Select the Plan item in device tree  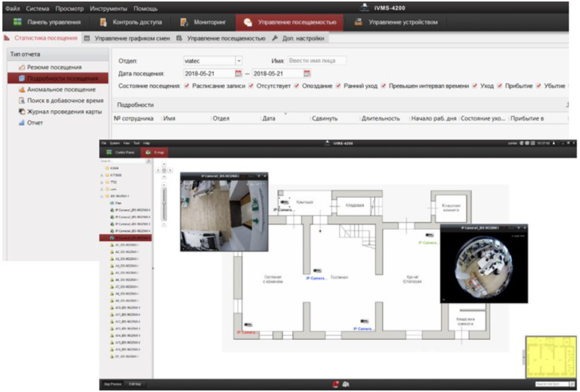pyautogui.click(x=115, y=203)
